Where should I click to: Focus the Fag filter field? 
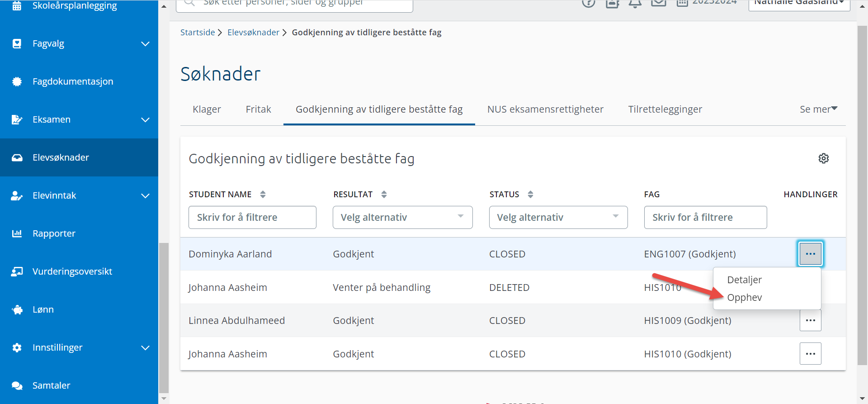[705, 217]
